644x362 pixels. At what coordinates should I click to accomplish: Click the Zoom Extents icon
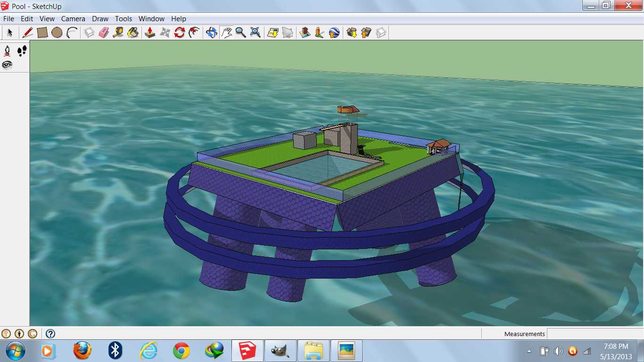pyautogui.click(x=255, y=33)
